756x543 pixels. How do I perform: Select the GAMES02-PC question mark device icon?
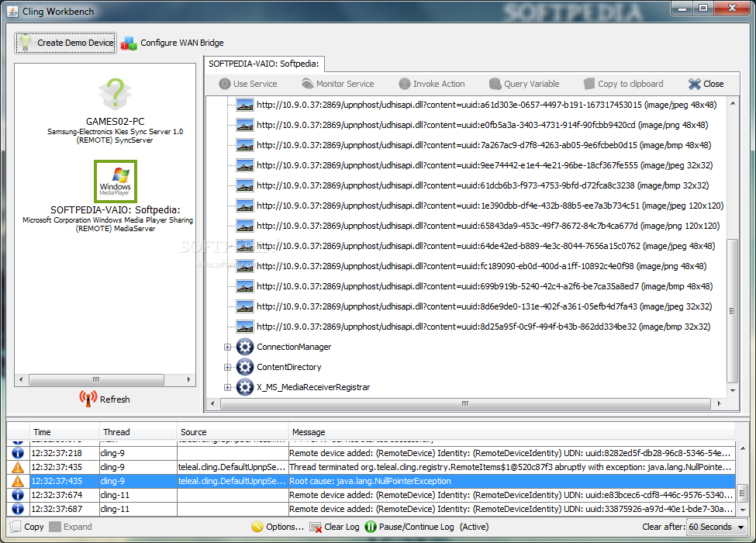click(x=115, y=94)
